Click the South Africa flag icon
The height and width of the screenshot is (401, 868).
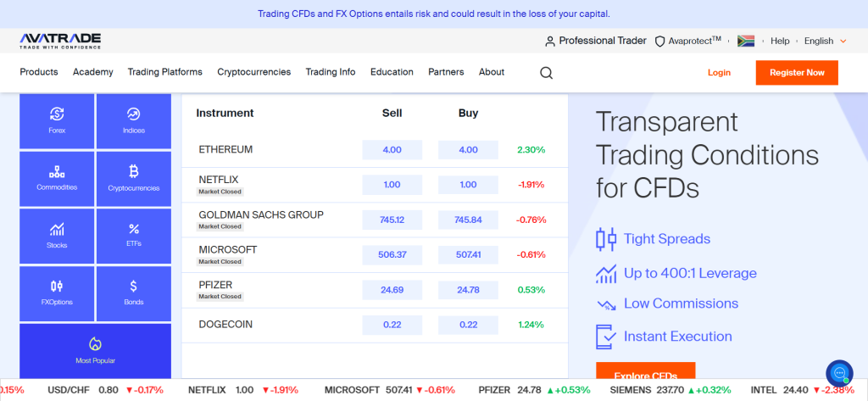click(x=746, y=41)
